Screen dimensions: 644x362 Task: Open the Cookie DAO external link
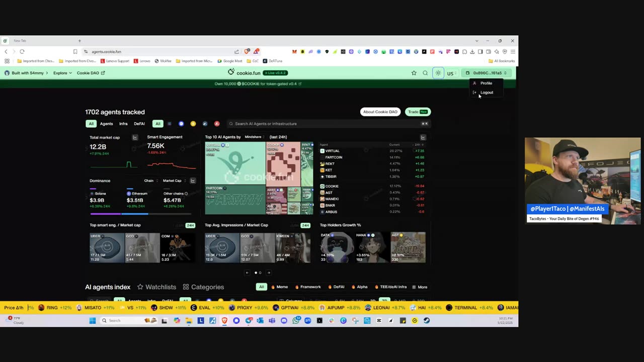[x=91, y=73]
